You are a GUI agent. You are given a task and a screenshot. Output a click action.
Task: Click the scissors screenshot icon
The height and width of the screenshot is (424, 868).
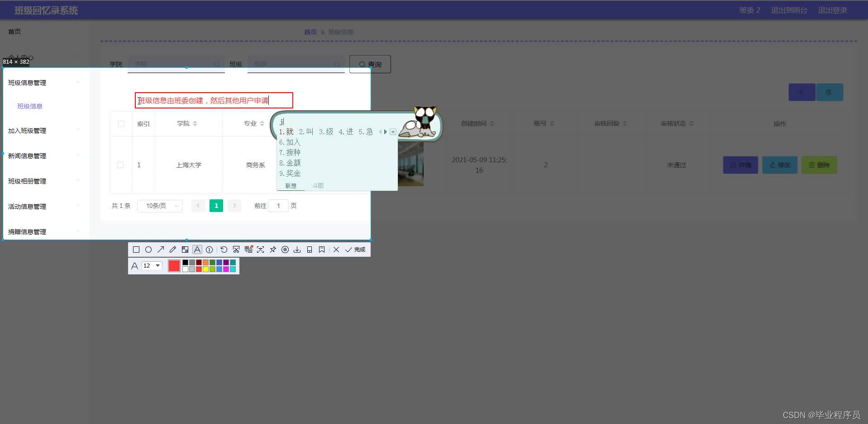click(236, 250)
